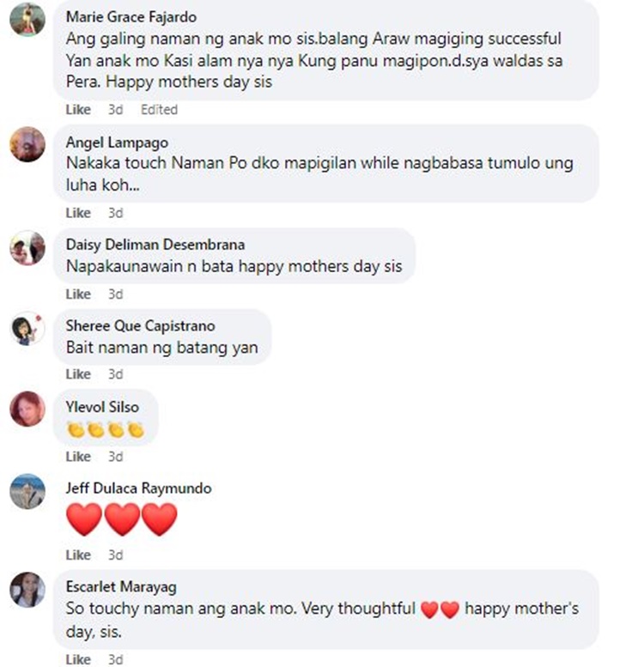The image size is (644, 667).
Task: Open Marie Grace Fajardo name link
Action: (x=131, y=16)
